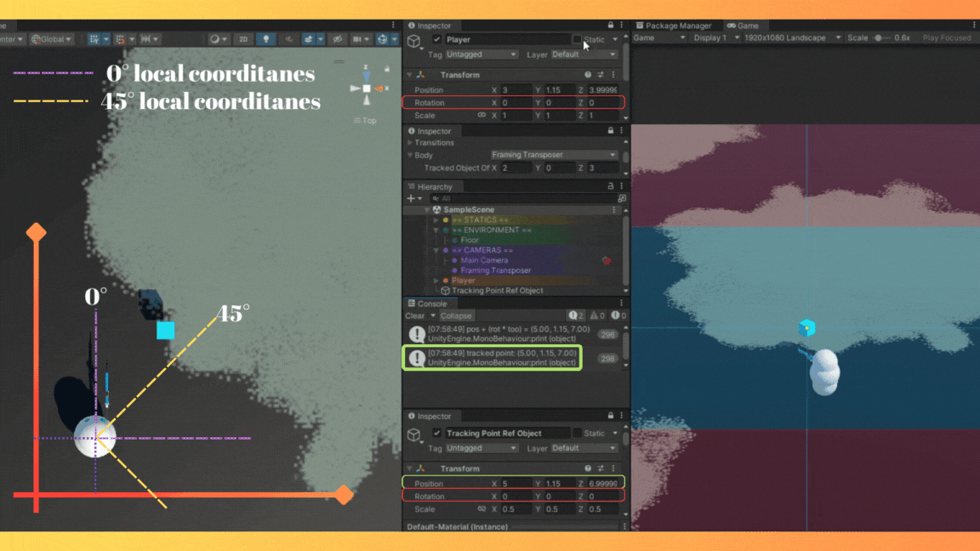Click the plus icon to create a Hierarchy object
The height and width of the screenshot is (551, 980).
click(410, 198)
